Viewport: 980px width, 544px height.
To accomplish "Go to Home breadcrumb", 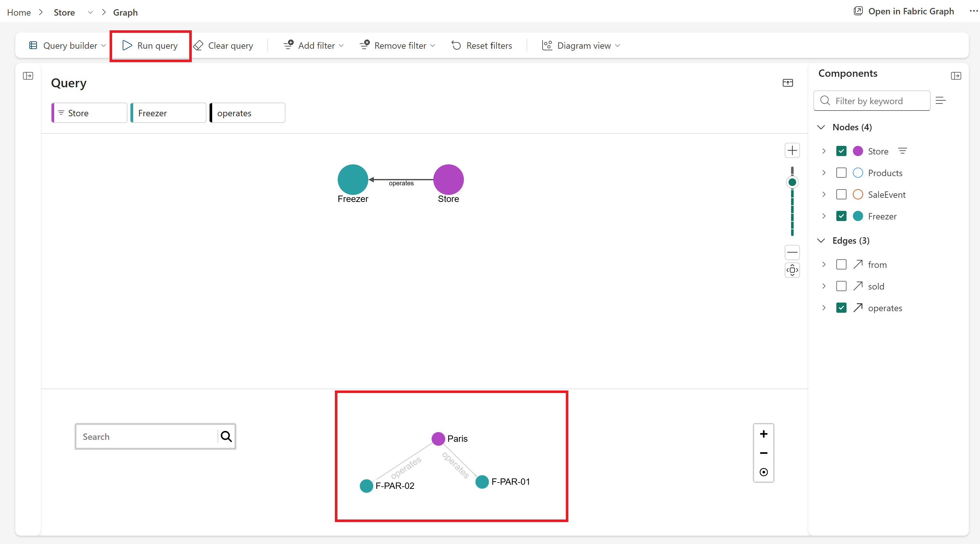I will tap(19, 12).
